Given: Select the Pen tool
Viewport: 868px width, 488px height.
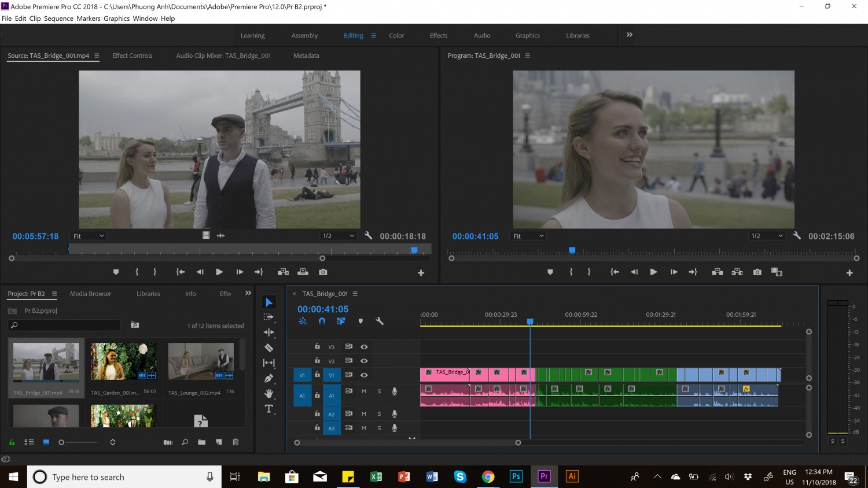Looking at the screenshot, I should tap(269, 378).
